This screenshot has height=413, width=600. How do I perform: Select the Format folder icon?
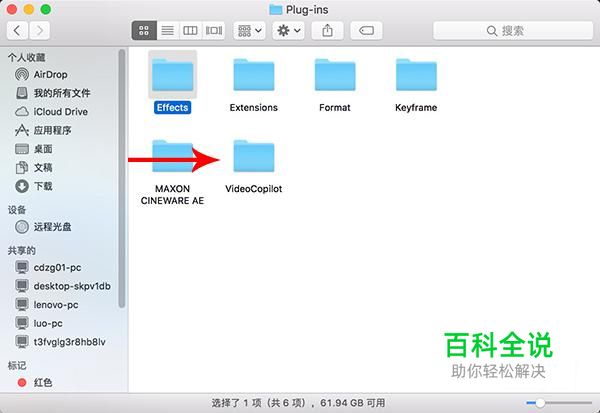[x=335, y=75]
